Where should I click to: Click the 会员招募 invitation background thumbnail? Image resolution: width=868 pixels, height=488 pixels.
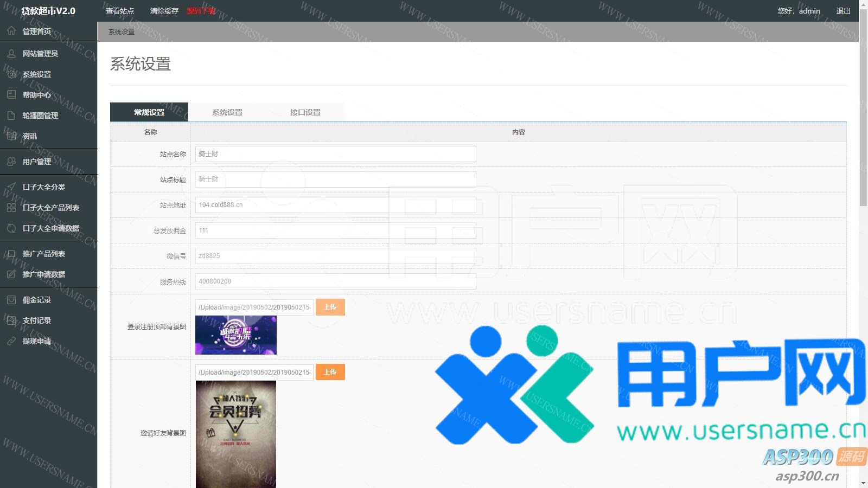[x=235, y=434]
